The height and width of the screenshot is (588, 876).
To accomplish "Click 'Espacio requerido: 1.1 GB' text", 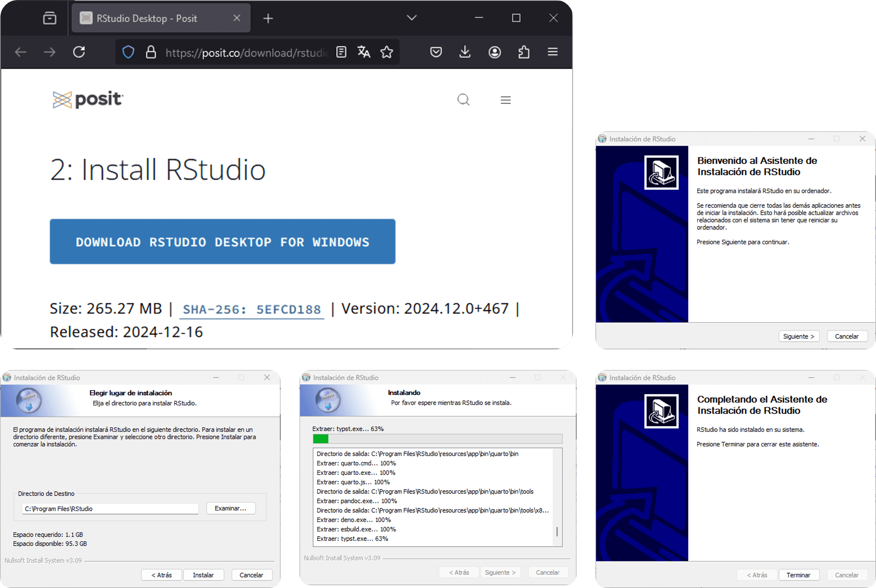I will 48,534.
